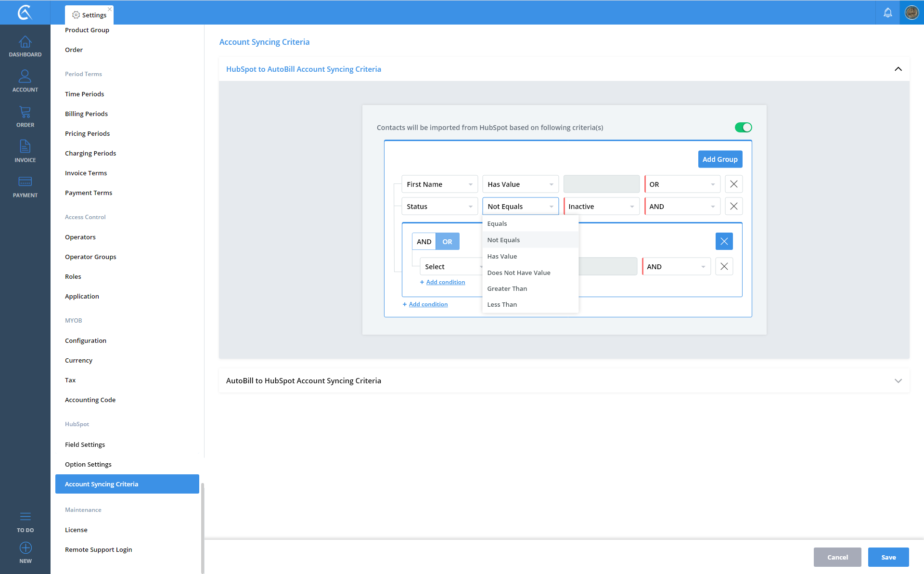
Task: Click the Add Group button
Action: point(719,159)
